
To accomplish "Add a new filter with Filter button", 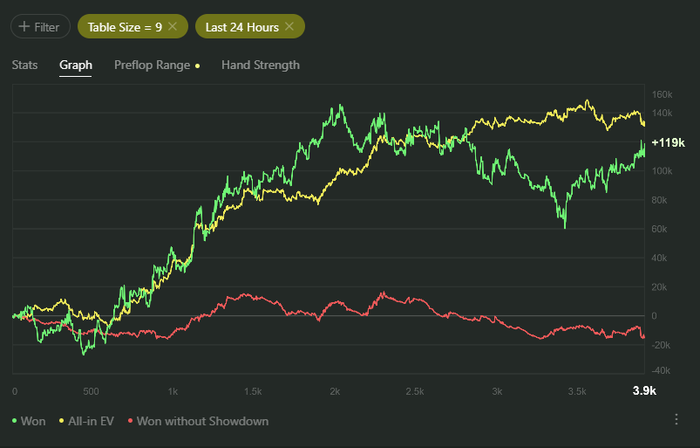I will 39,26.
